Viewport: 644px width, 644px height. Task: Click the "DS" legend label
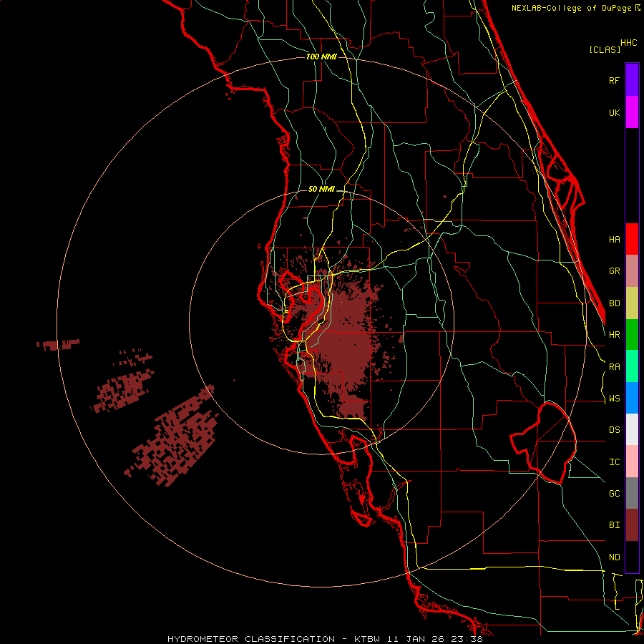(614, 430)
